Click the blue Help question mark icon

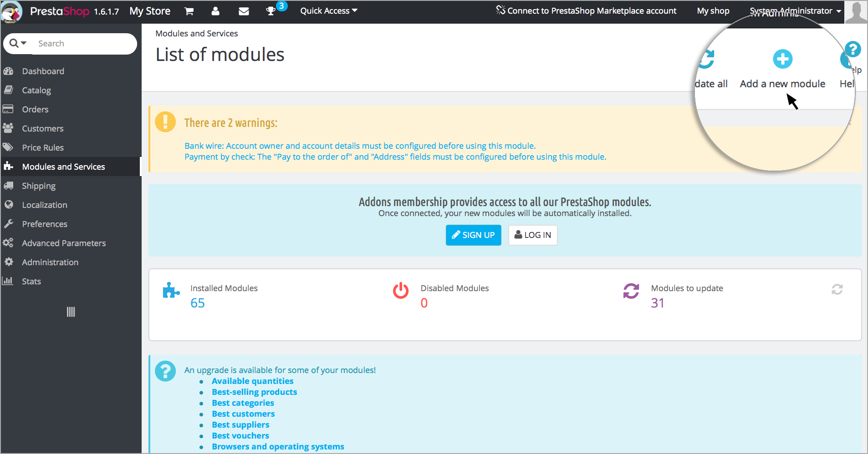point(853,49)
